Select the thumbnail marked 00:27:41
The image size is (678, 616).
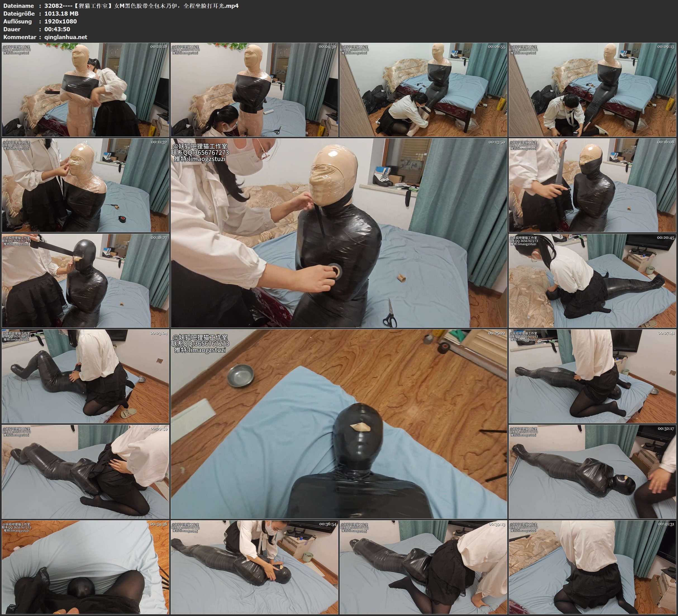[x=592, y=376]
